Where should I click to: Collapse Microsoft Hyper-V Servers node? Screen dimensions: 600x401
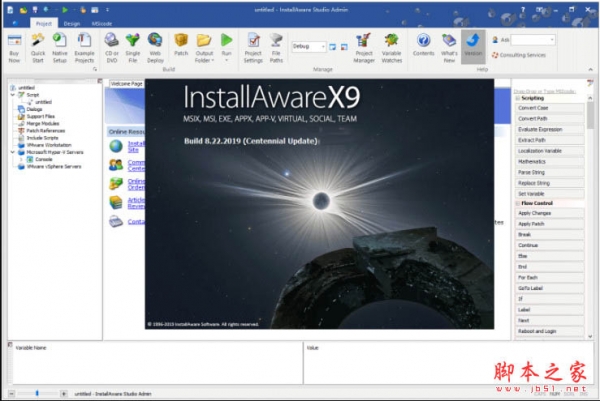tap(13, 152)
